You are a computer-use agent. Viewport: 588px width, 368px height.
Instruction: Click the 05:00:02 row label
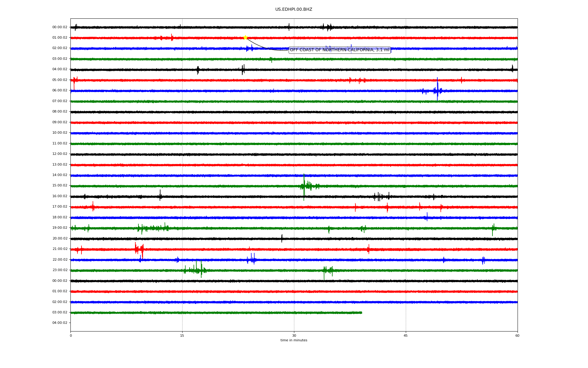click(60, 80)
